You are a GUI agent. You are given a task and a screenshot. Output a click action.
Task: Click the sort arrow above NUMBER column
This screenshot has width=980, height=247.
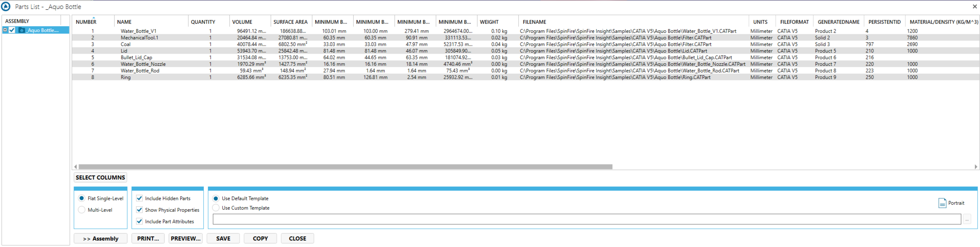click(94, 18)
